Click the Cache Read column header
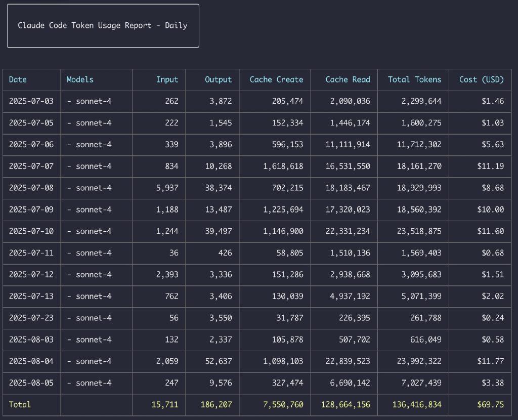This screenshot has width=518, height=420. (348, 79)
